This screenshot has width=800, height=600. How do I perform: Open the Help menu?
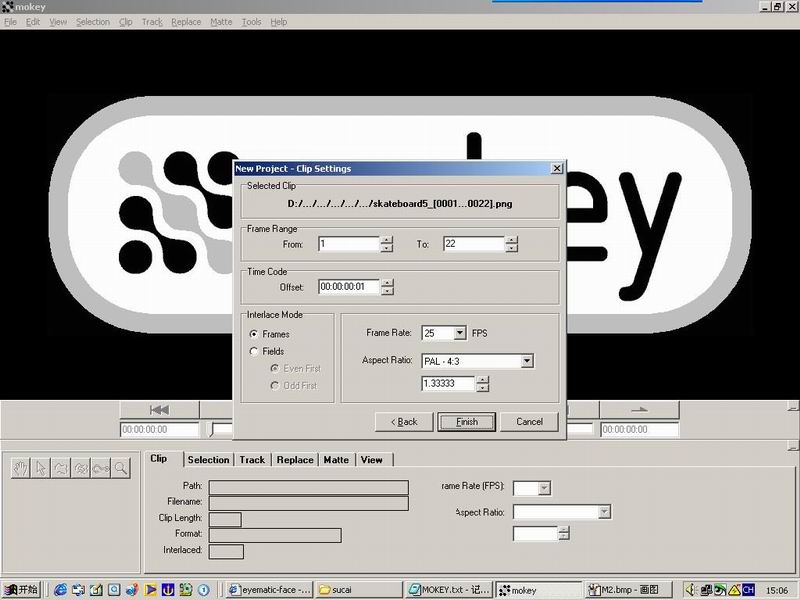(x=279, y=22)
